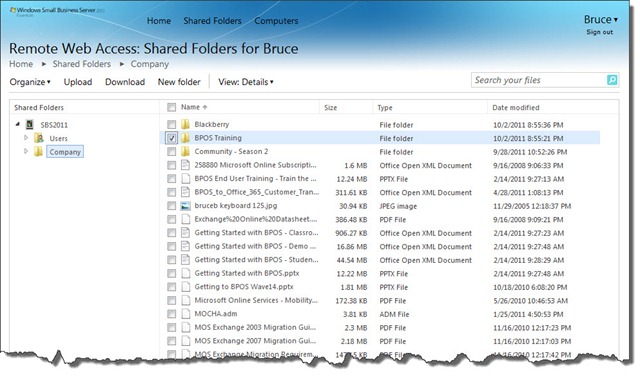Expand the Users tree node
The width and height of the screenshot is (640, 380).
(x=26, y=138)
